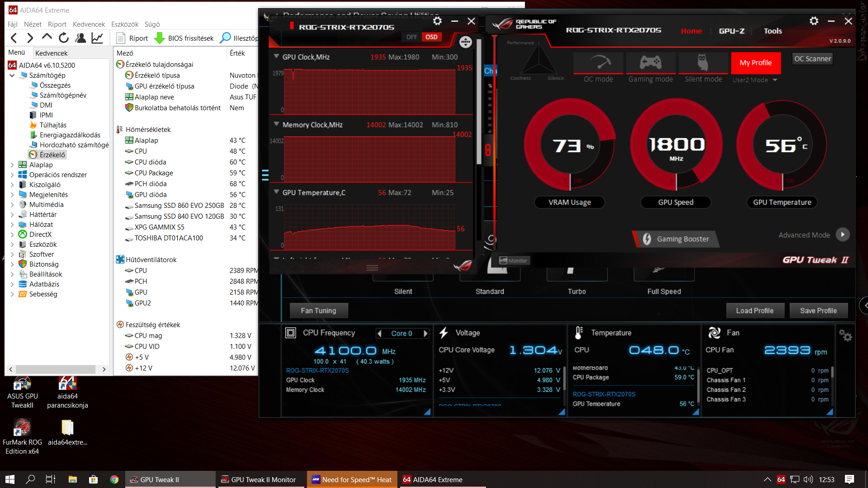
Task: Select Silent mode owl icon
Action: (703, 63)
